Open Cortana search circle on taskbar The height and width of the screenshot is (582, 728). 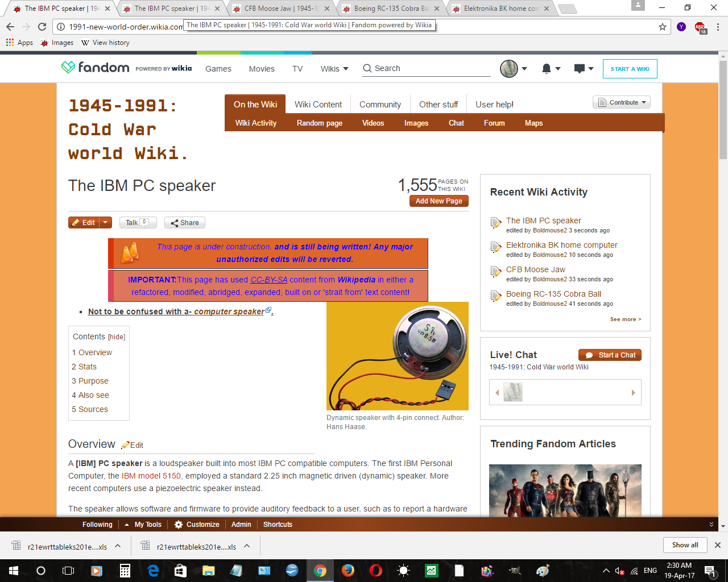tap(41, 571)
